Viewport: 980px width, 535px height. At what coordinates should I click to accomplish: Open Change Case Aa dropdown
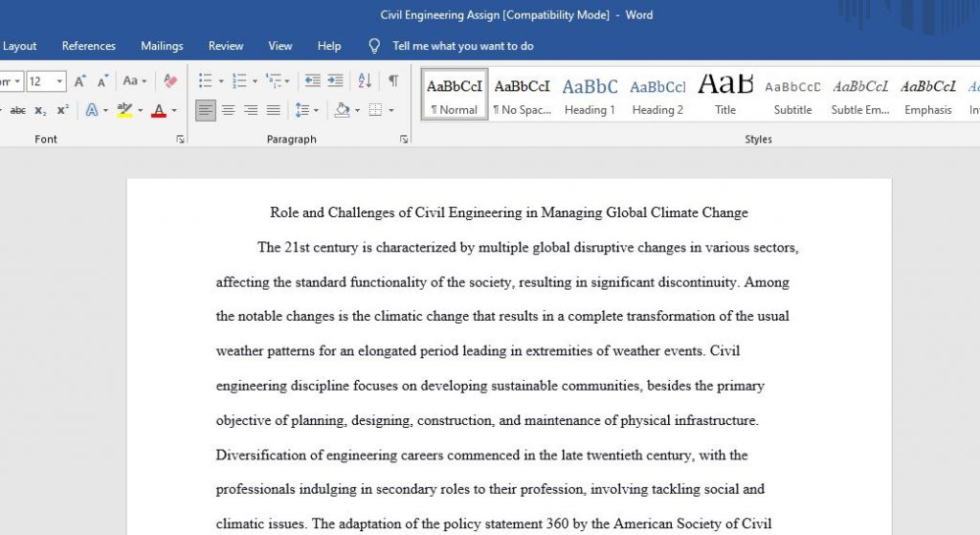click(x=134, y=80)
